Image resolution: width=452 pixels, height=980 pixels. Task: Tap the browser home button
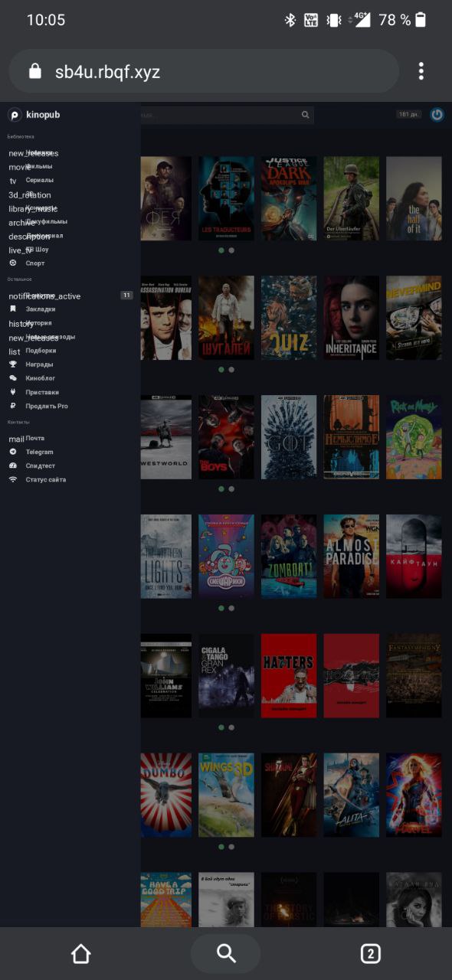pos(80,953)
